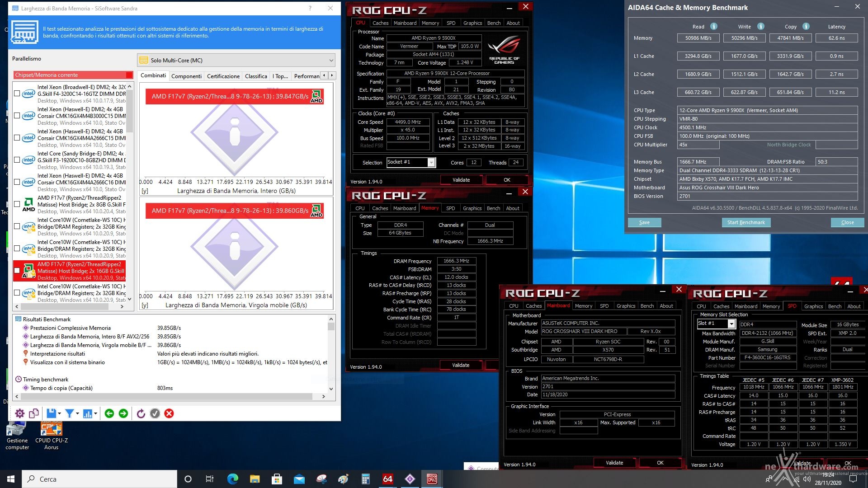
Task: Switch to the Componenti tab in Sandra
Action: 186,76
